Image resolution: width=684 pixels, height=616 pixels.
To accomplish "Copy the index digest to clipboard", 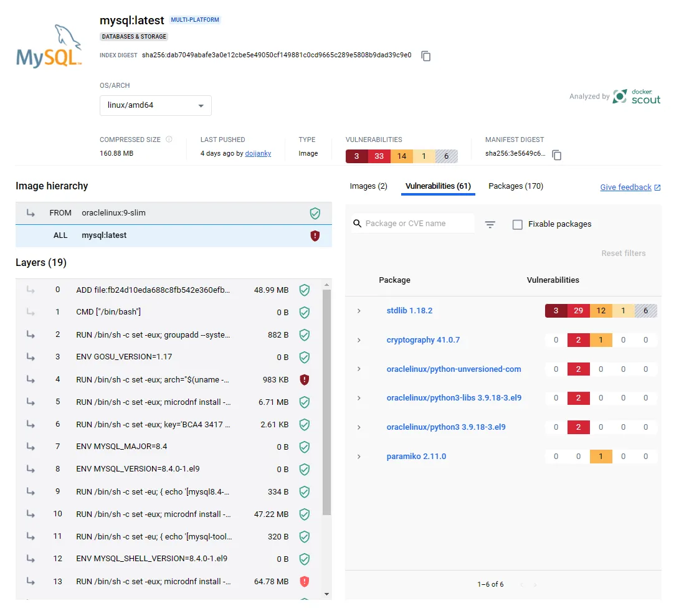I will pyautogui.click(x=425, y=56).
